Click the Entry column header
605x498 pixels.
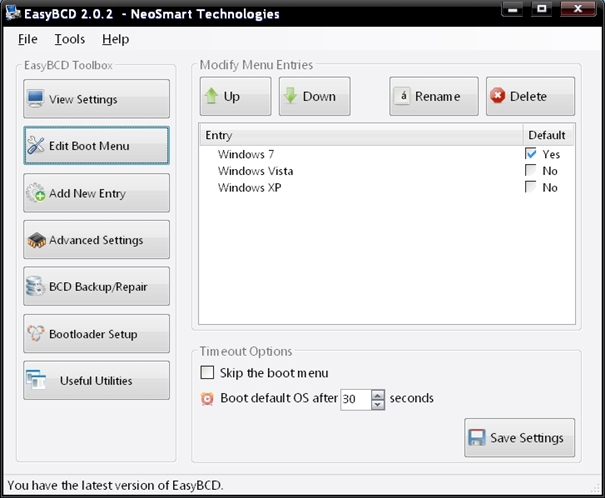point(362,135)
